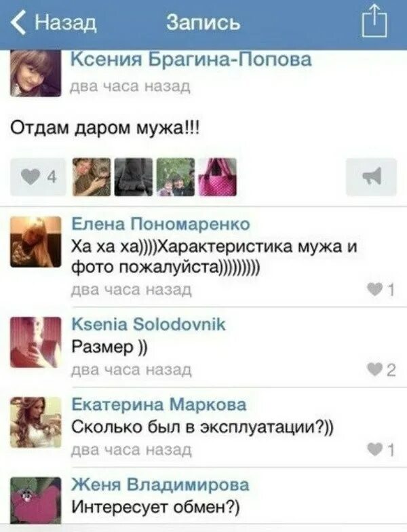Screen dimensions: 407x532
Task: Open the first liker's thumbnail with cat
Action: (92, 176)
